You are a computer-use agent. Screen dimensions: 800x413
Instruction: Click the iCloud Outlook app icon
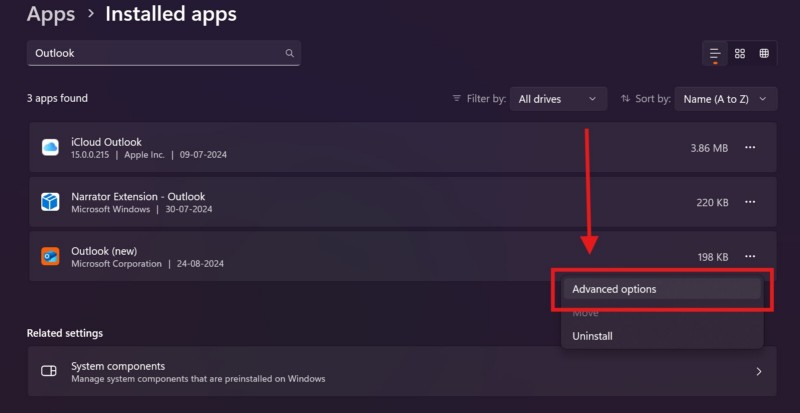click(x=50, y=147)
